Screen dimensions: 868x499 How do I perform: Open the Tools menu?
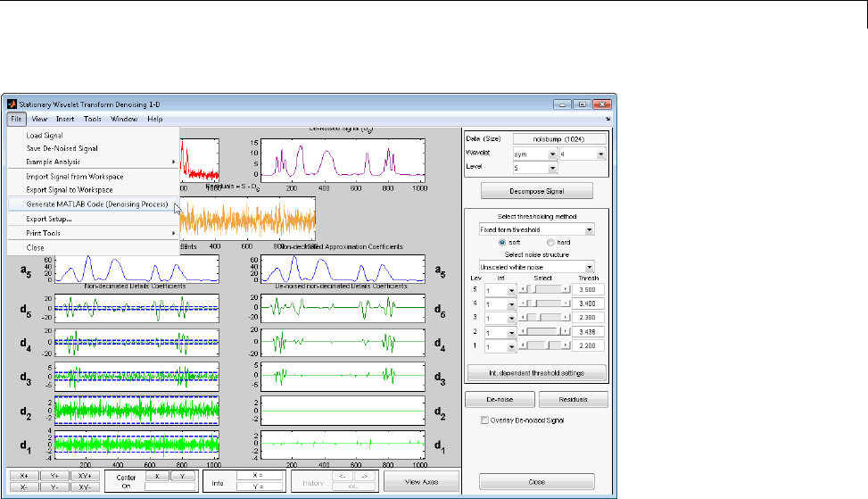click(x=93, y=119)
